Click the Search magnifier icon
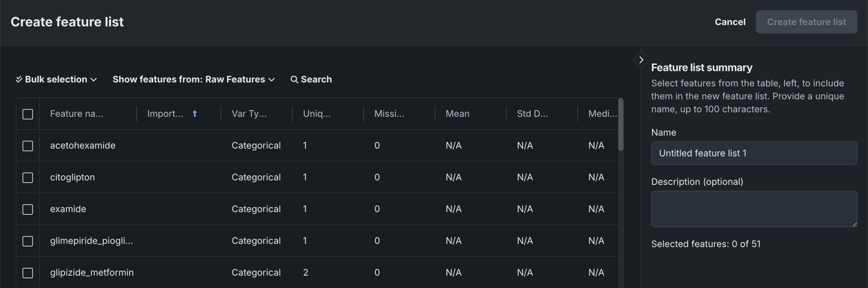The width and height of the screenshot is (868, 288). coord(295,80)
